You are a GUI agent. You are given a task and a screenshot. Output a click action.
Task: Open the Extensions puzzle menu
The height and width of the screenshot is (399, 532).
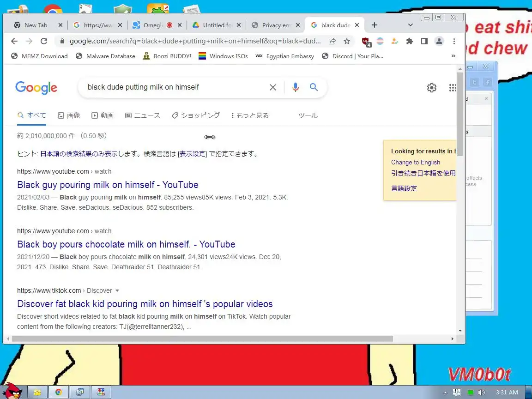(410, 41)
